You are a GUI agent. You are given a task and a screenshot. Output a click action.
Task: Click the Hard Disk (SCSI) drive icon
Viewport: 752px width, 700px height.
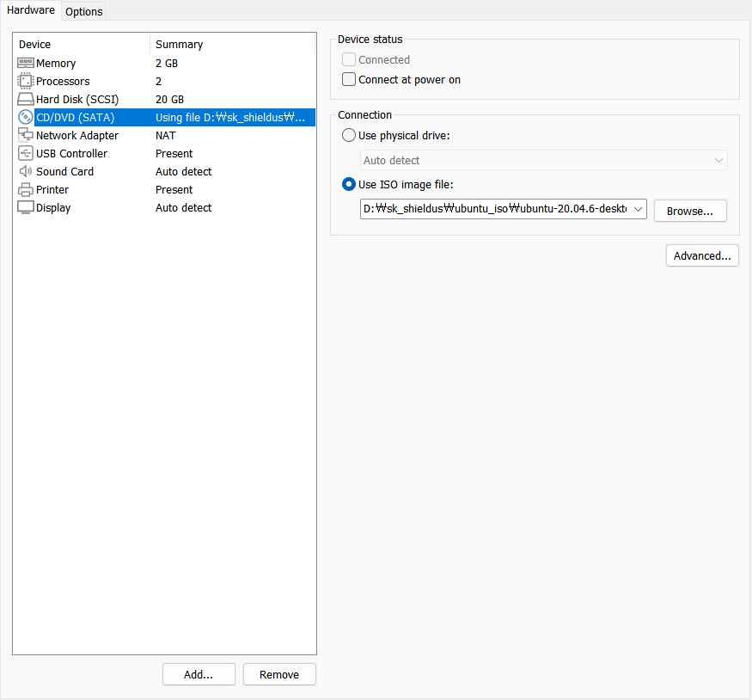[26, 99]
